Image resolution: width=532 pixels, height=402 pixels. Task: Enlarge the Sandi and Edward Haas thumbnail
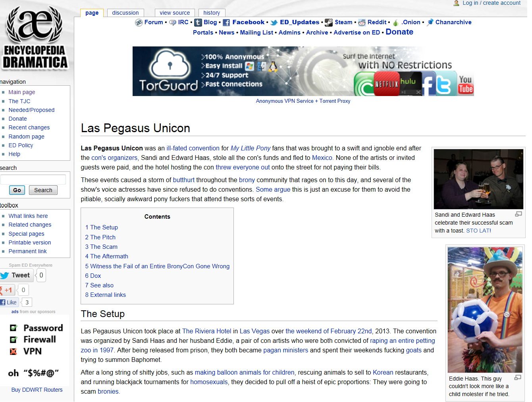point(518,214)
